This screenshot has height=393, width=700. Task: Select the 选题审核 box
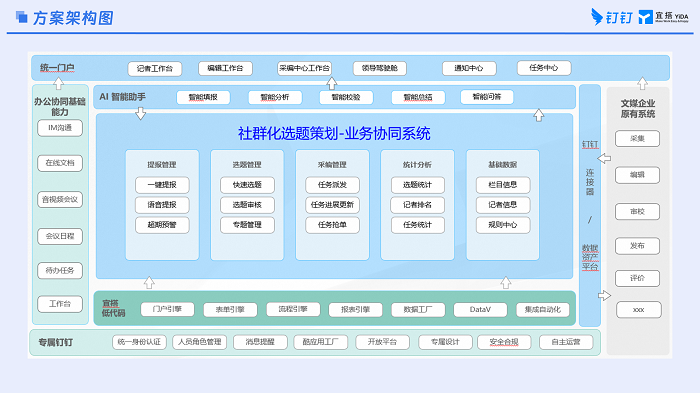tap(247, 205)
